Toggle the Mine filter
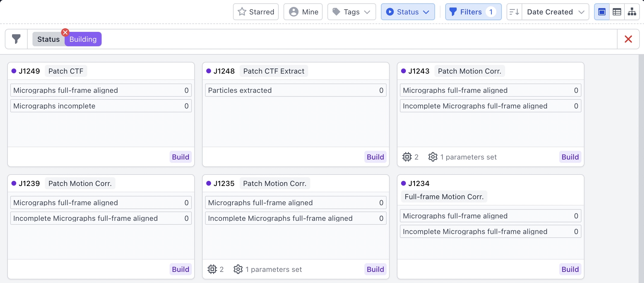 click(303, 12)
